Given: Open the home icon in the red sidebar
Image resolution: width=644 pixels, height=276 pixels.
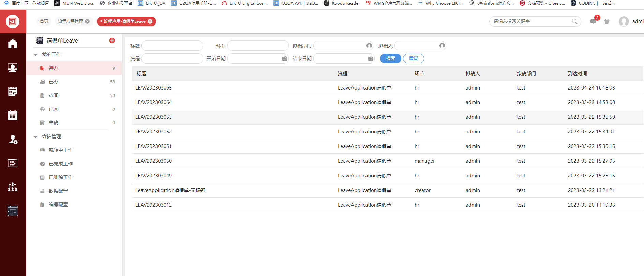Looking at the screenshot, I should point(13,44).
